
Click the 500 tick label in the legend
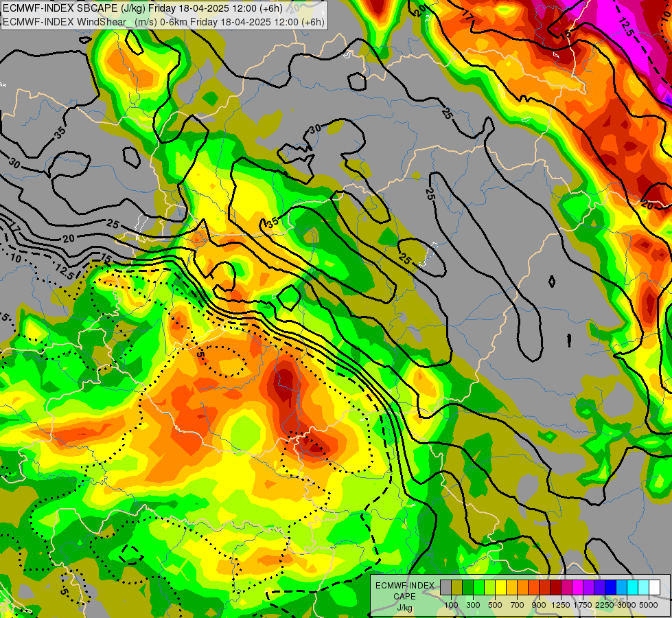pyautogui.click(x=495, y=605)
